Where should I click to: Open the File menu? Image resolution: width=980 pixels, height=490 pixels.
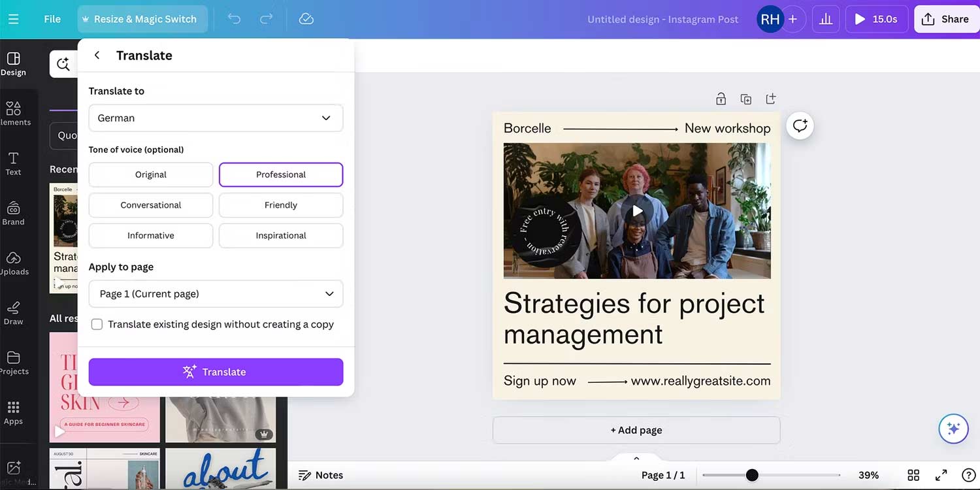(x=52, y=19)
